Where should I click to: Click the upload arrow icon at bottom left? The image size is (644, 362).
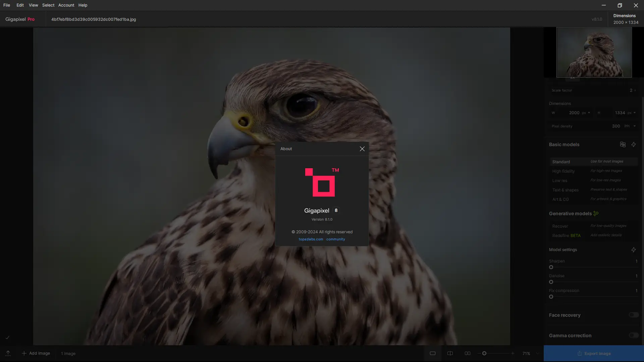pos(8,353)
